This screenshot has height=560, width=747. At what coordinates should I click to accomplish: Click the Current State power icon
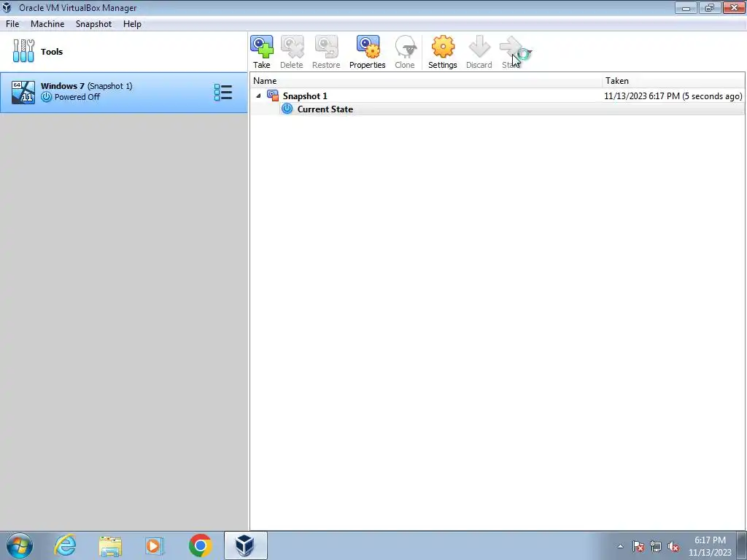click(x=287, y=109)
